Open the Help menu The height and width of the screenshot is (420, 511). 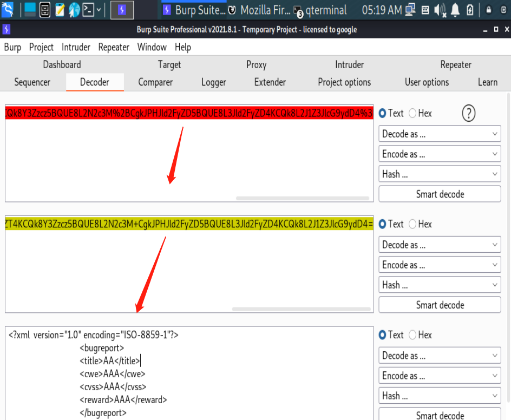point(183,47)
